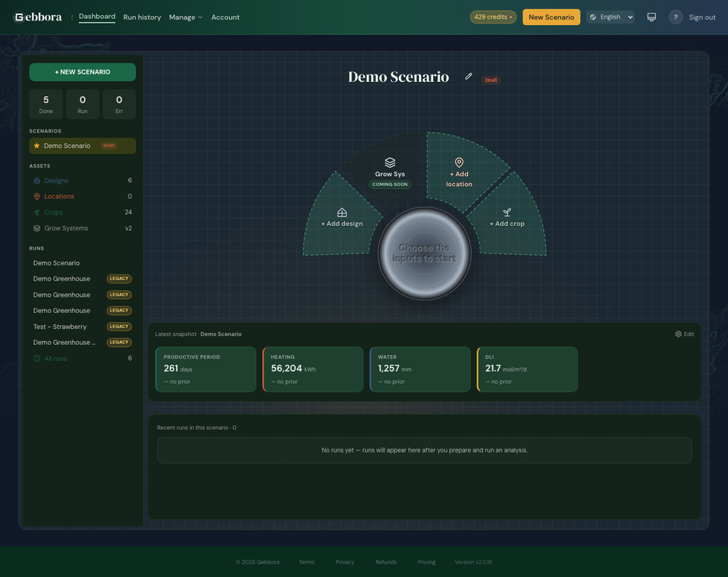Click the green + NEW SCENARIO button
728x577 pixels.
pos(83,72)
